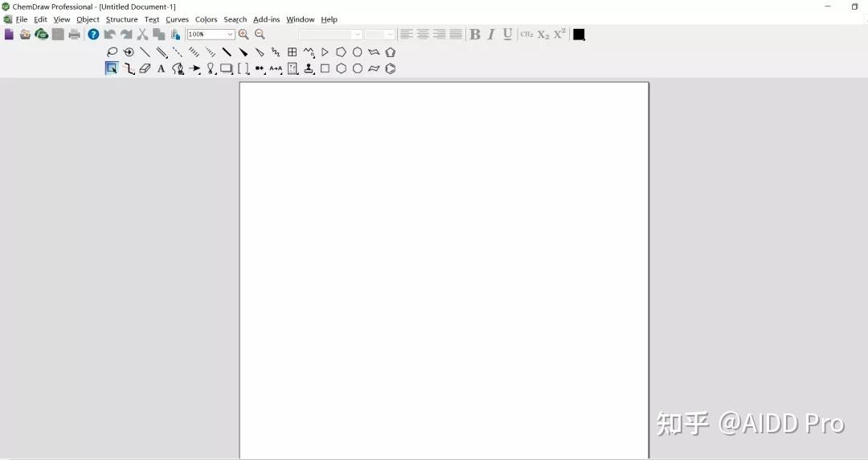Toggle left text alignment
The height and width of the screenshot is (460, 868).
tap(407, 35)
